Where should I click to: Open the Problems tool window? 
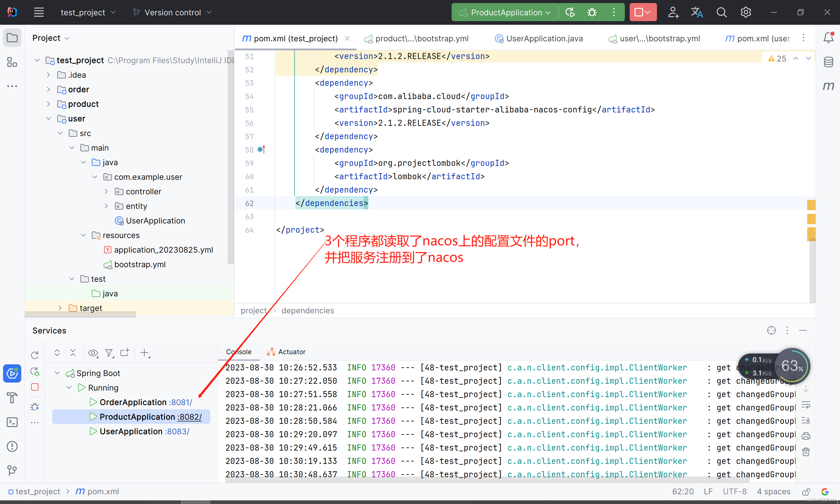[x=12, y=447]
